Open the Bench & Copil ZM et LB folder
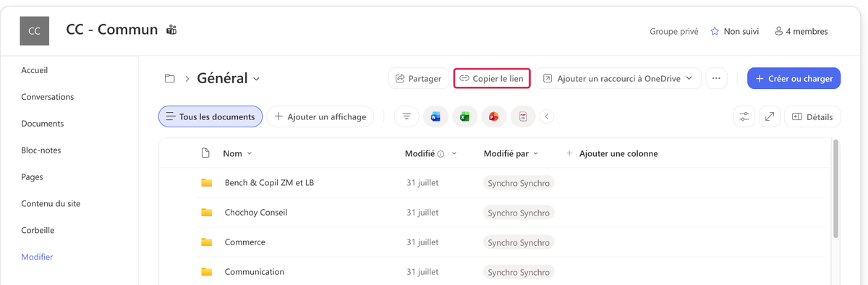 point(269,183)
